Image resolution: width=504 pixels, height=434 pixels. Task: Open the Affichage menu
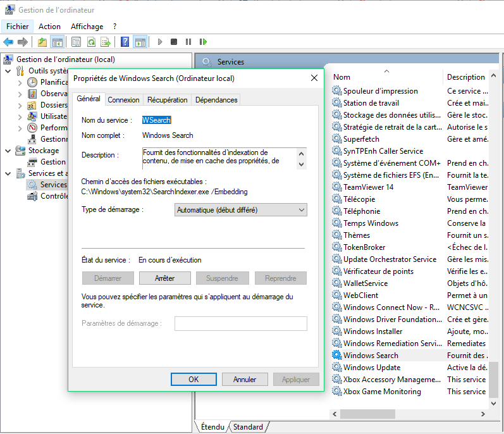[87, 27]
